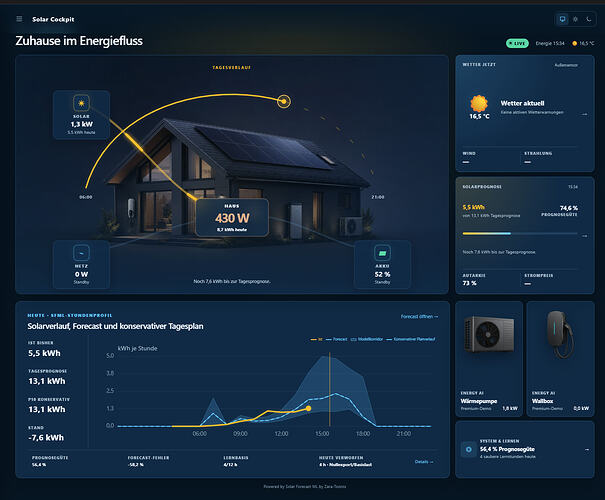Click the sun position marker on the day arc
Image resolution: width=605 pixels, height=500 pixels.
pyautogui.click(x=284, y=101)
